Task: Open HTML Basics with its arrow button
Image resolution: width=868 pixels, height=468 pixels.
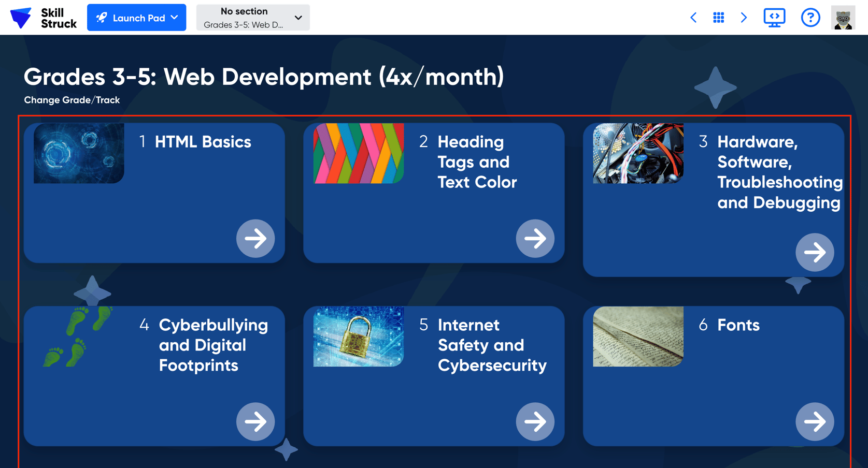Action: (255, 238)
